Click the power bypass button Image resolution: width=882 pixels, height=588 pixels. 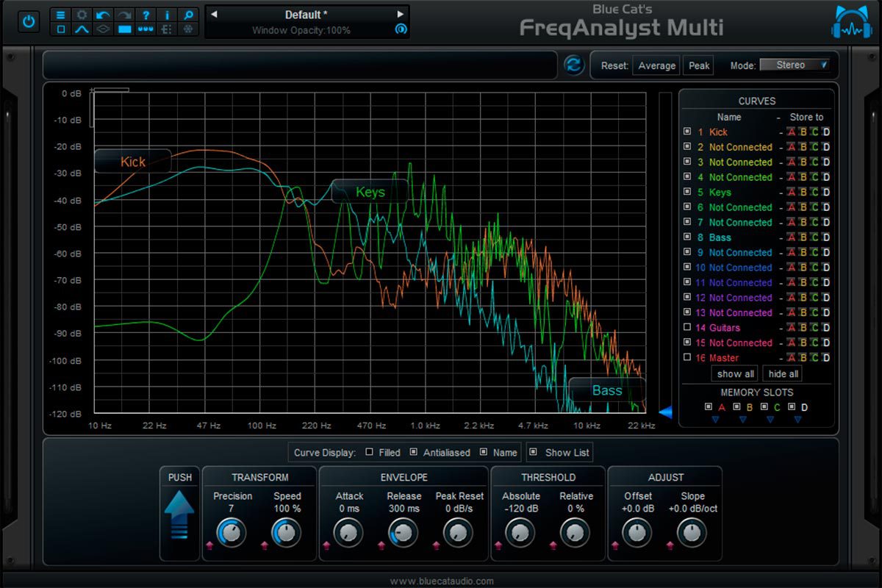click(x=28, y=21)
